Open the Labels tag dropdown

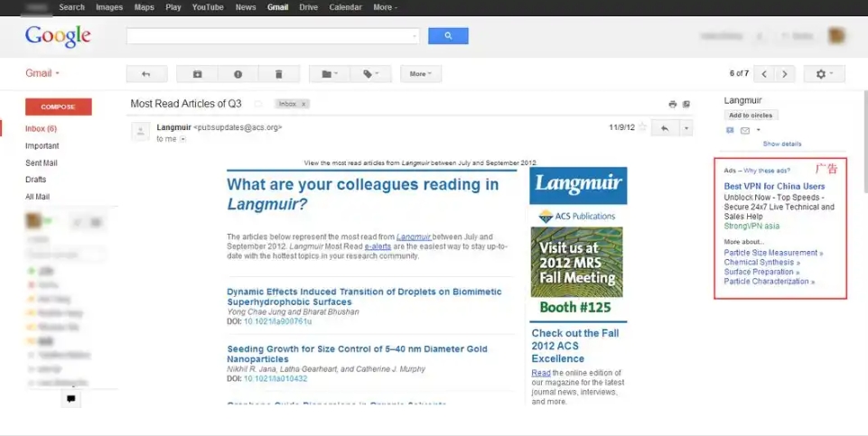click(x=371, y=74)
